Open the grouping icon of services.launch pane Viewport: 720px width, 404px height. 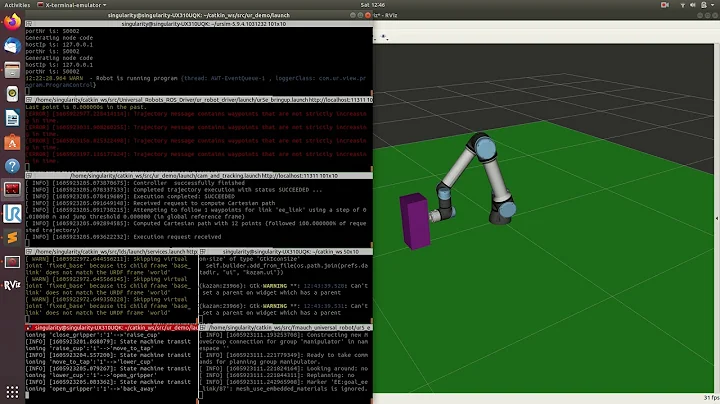(x=28, y=252)
